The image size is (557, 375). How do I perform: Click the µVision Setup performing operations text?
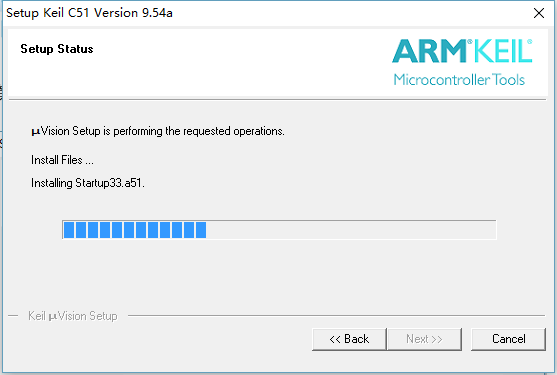[x=158, y=131]
